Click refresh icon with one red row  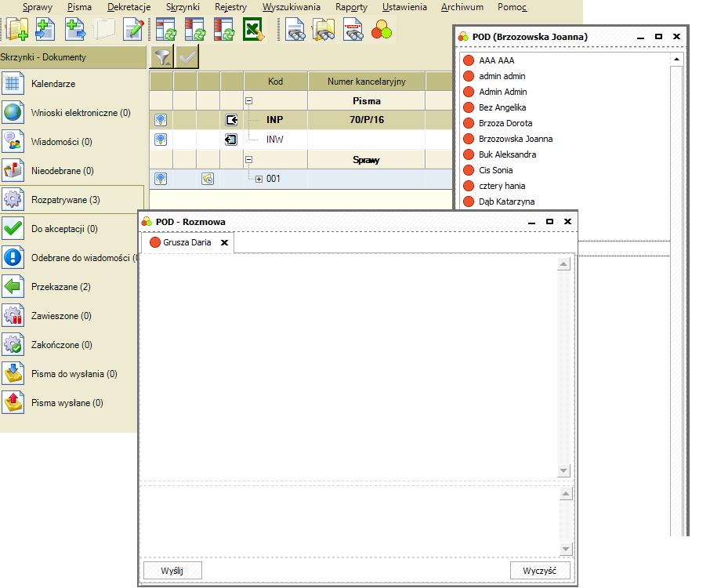(165, 30)
